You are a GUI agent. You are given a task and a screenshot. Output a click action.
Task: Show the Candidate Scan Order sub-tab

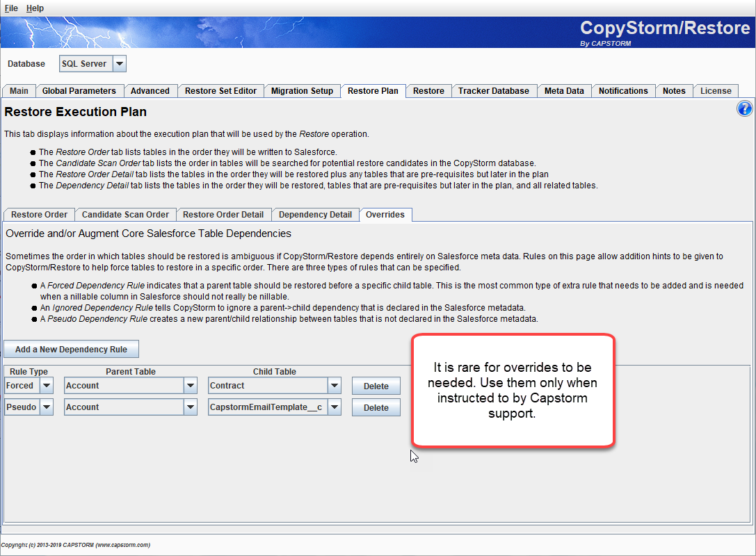coord(125,215)
